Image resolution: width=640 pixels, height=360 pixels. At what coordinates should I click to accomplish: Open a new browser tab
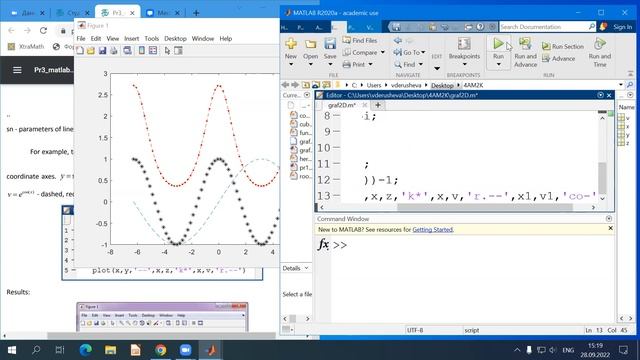coord(196,13)
